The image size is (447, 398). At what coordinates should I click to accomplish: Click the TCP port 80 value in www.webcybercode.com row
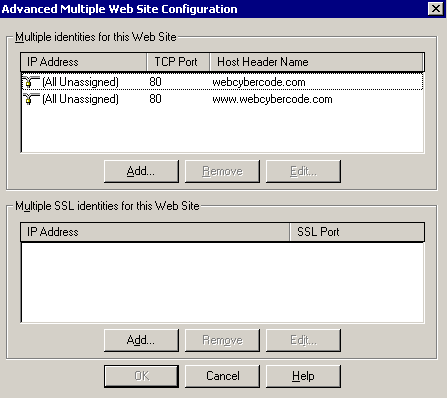155,99
